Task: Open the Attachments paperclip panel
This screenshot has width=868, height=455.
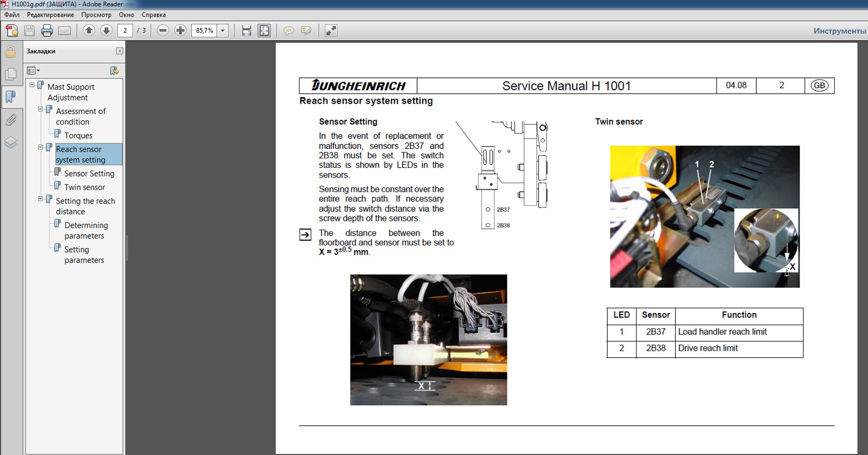Action: pos(10,120)
